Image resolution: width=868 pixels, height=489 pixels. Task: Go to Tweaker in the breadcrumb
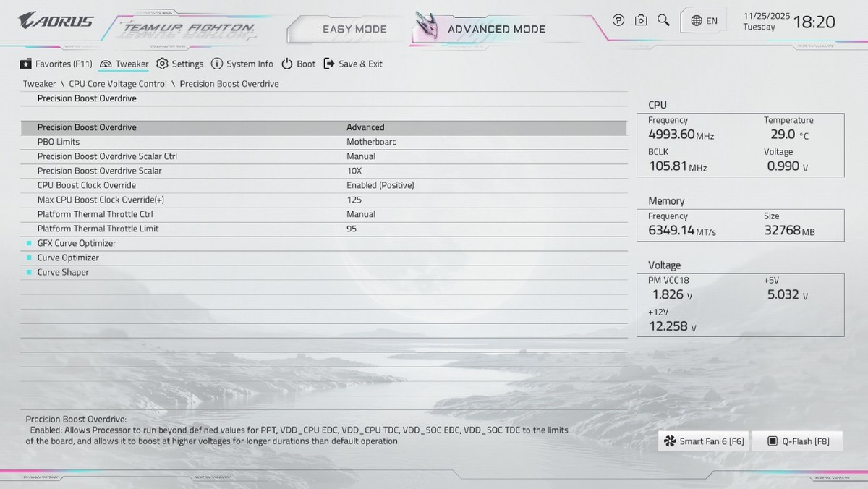pyautogui.click(x=39, y=84)
